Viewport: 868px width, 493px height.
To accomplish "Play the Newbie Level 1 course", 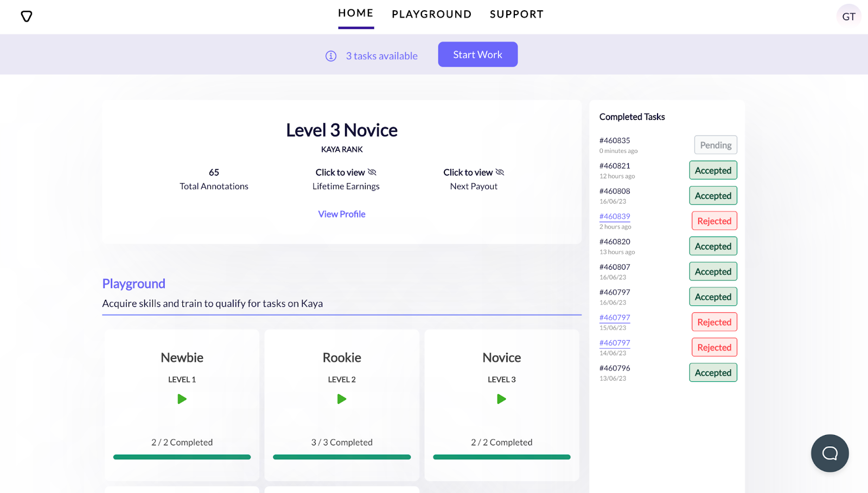I will 182,399.
